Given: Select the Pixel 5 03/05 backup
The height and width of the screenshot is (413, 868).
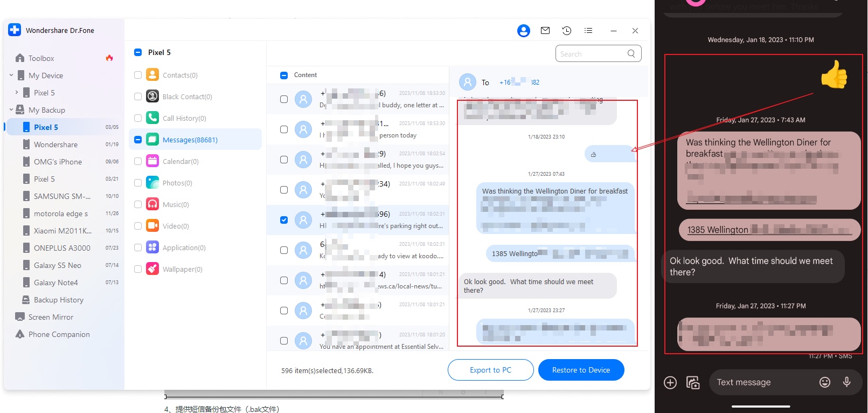Looking at the screenshot, I should click(65, 127).
